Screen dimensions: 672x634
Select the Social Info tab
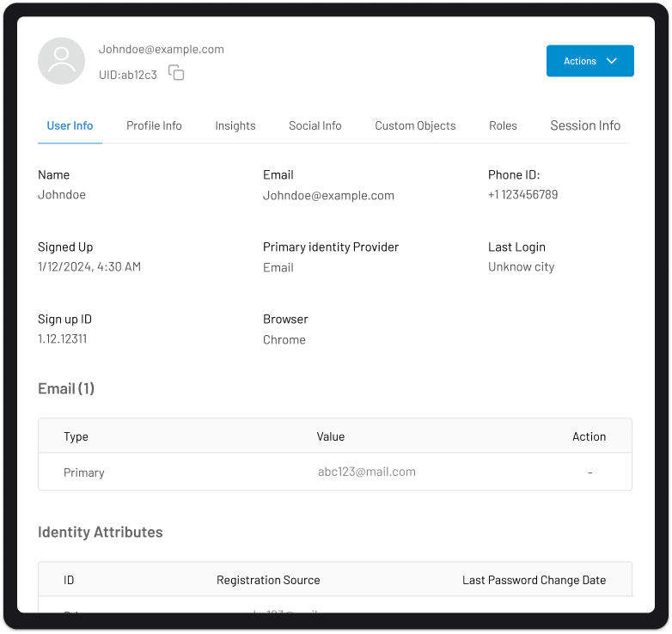(315, 125)
